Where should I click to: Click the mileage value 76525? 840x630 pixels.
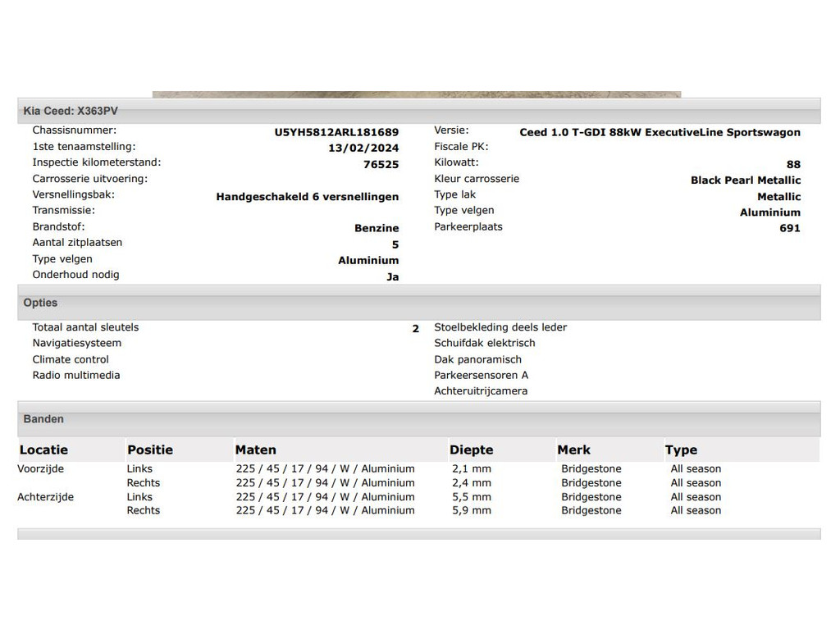pyautogui.click(x=381, y=164)
